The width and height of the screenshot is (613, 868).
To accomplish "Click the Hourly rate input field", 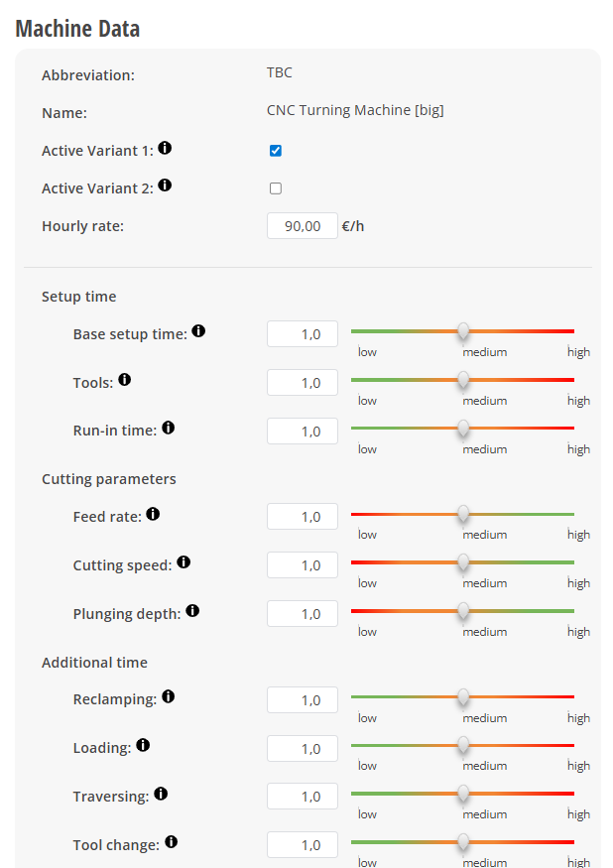I will click(303, 226).
